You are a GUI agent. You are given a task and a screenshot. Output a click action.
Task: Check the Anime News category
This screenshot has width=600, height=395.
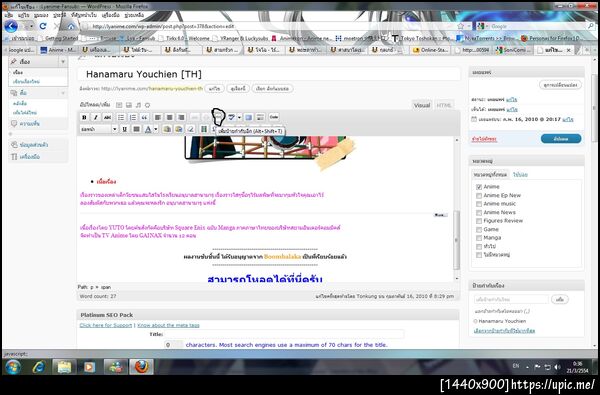click(479, 212)
